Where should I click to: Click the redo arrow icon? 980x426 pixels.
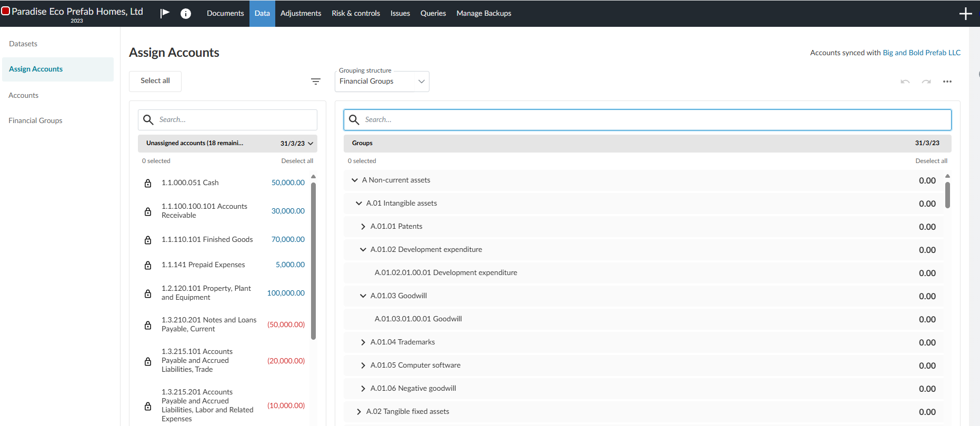[926, 82]
